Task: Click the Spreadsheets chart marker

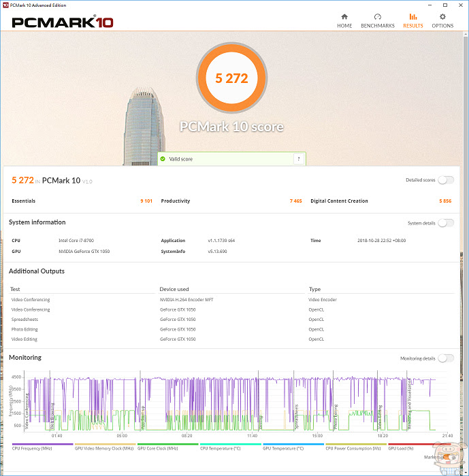Action: tap(296, 416)
